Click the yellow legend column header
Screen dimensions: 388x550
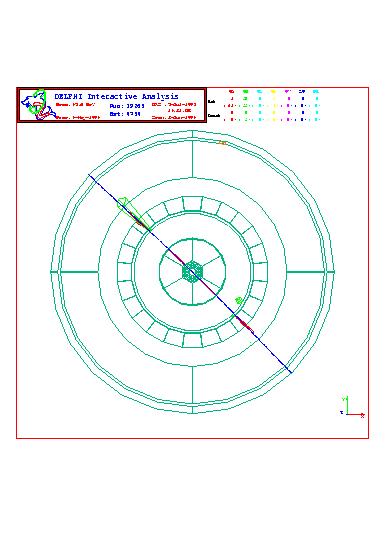pyautogui.click(x=274, y=92)
